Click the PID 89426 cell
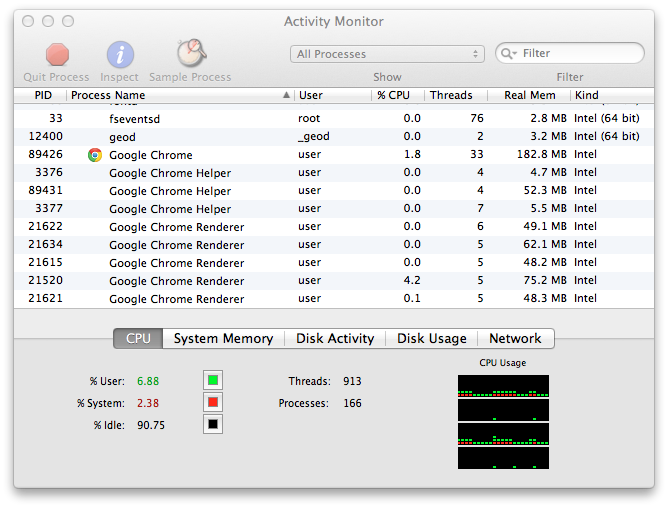The width and height of the screenshot is (668, 508). 46,154
